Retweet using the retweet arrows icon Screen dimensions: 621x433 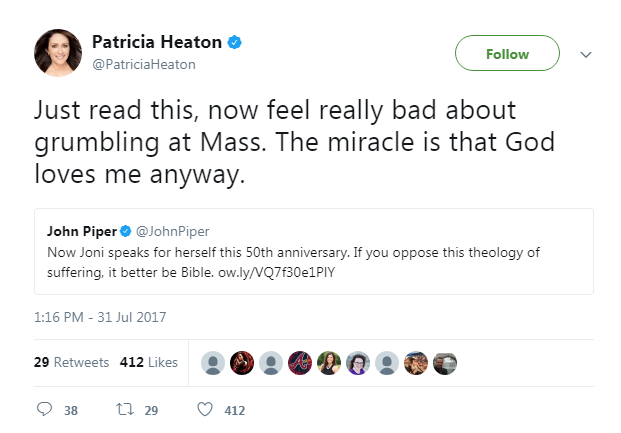[124, 410]
